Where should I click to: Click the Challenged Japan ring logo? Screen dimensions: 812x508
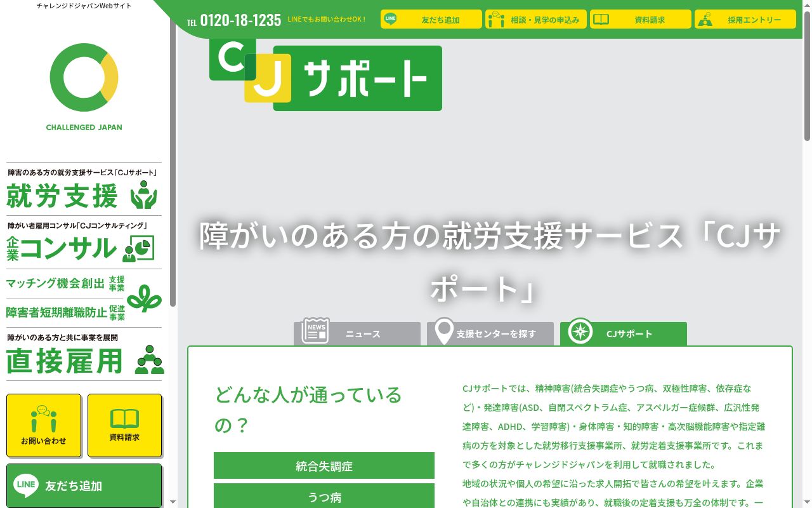pos(84,79)
